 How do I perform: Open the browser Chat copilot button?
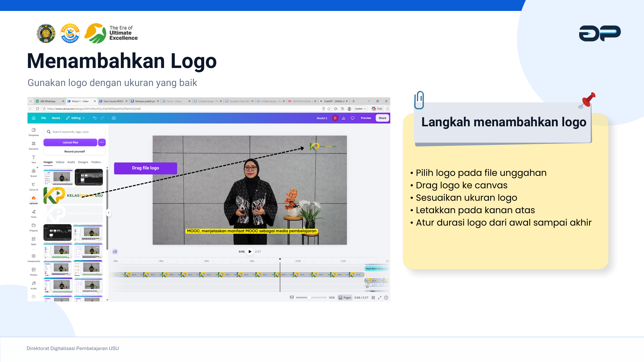377,109
